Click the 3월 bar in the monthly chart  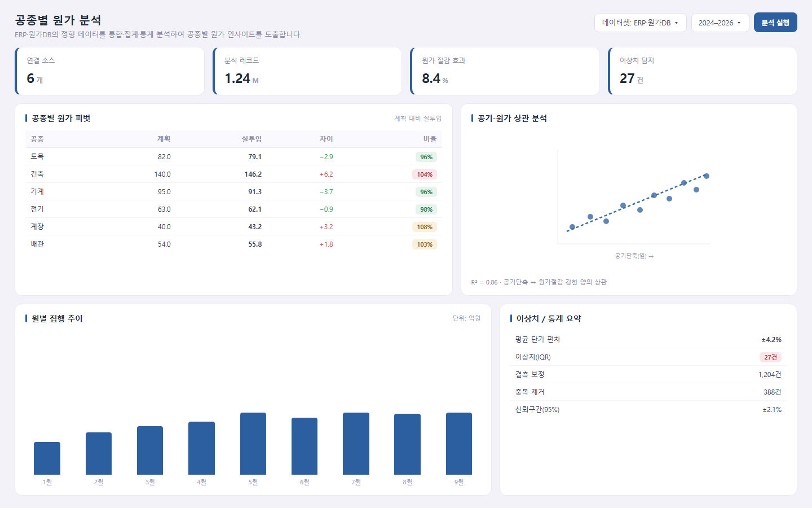click(x=150, y=450)
